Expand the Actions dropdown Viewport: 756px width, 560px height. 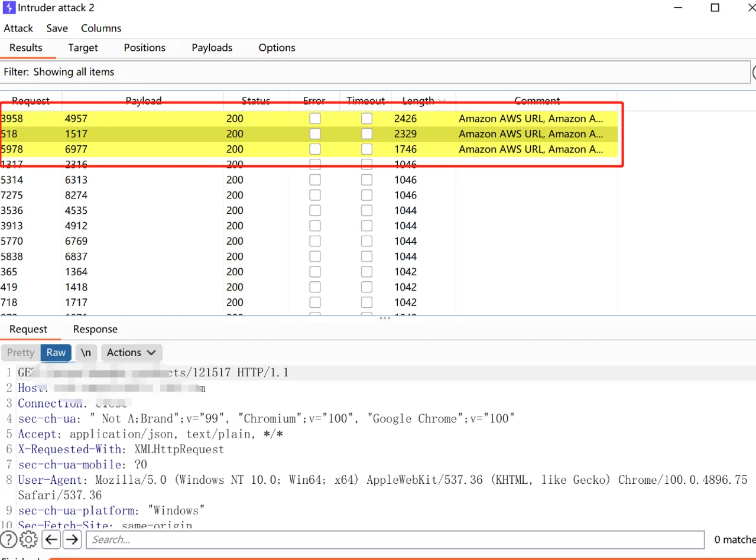pos(131,353)
